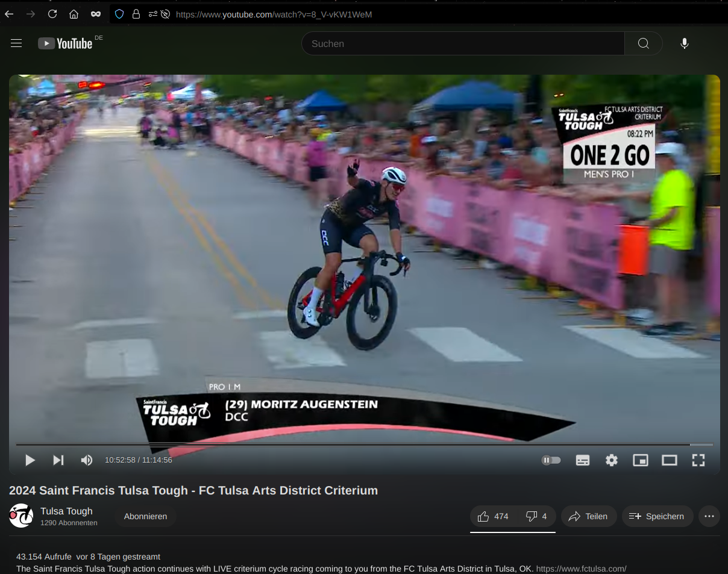Enable the miniplayer mode icon
The width and height of the screenshot is (728, 574).
tap(640, 460)
